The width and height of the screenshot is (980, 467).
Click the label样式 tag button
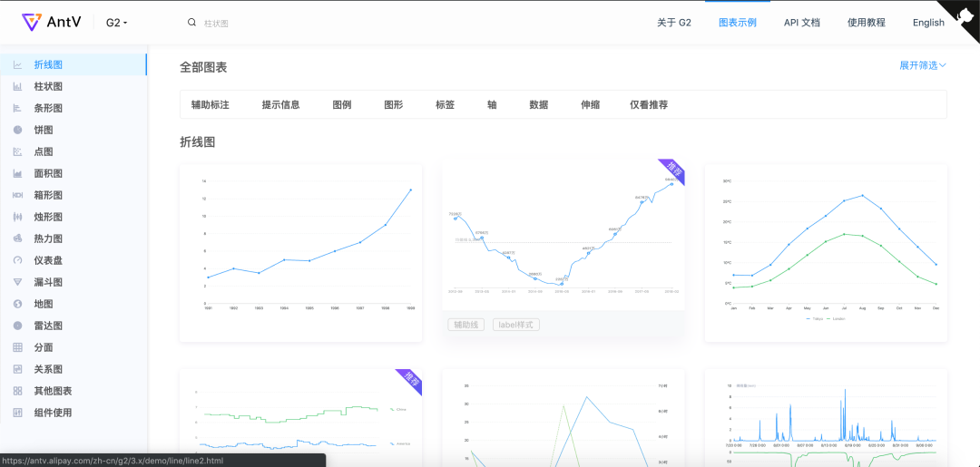(x=515, y=325)
